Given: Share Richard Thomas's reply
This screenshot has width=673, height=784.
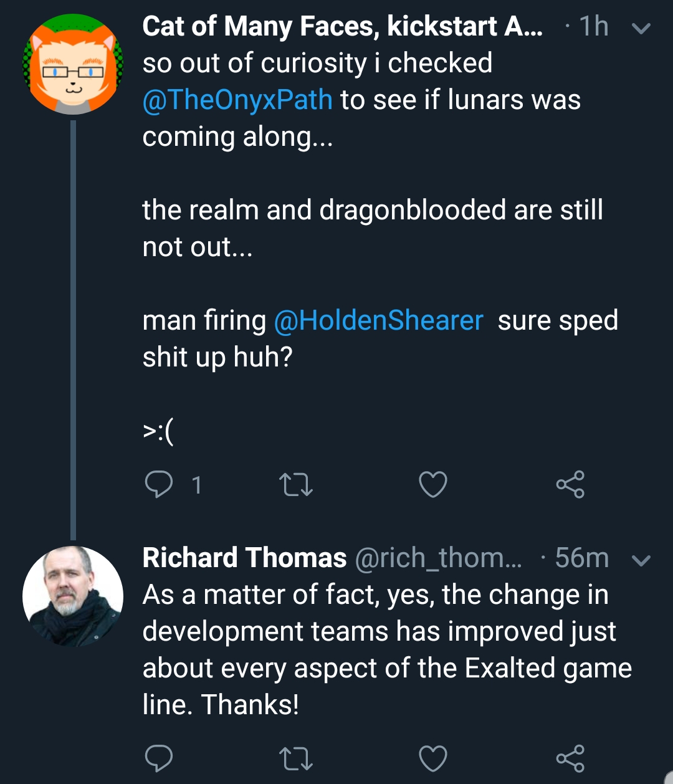Looking at the screenshot, I should 570,758.
